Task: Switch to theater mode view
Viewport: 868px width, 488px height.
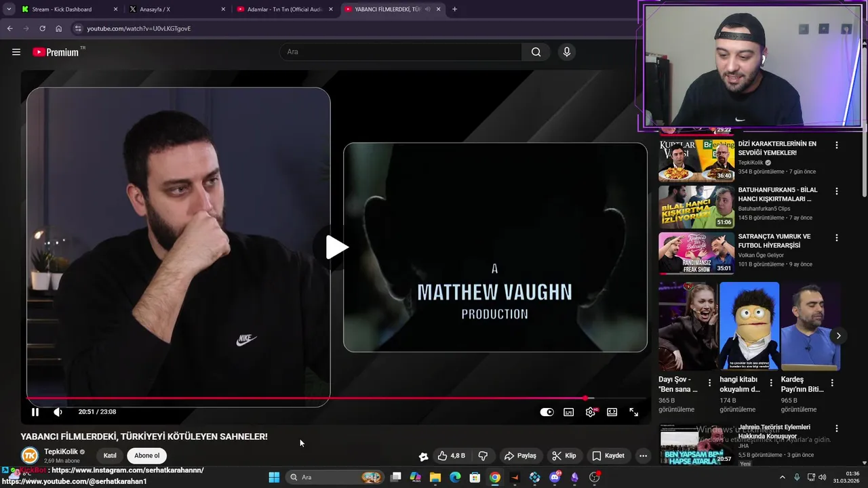Action: [x=612, y=411]
